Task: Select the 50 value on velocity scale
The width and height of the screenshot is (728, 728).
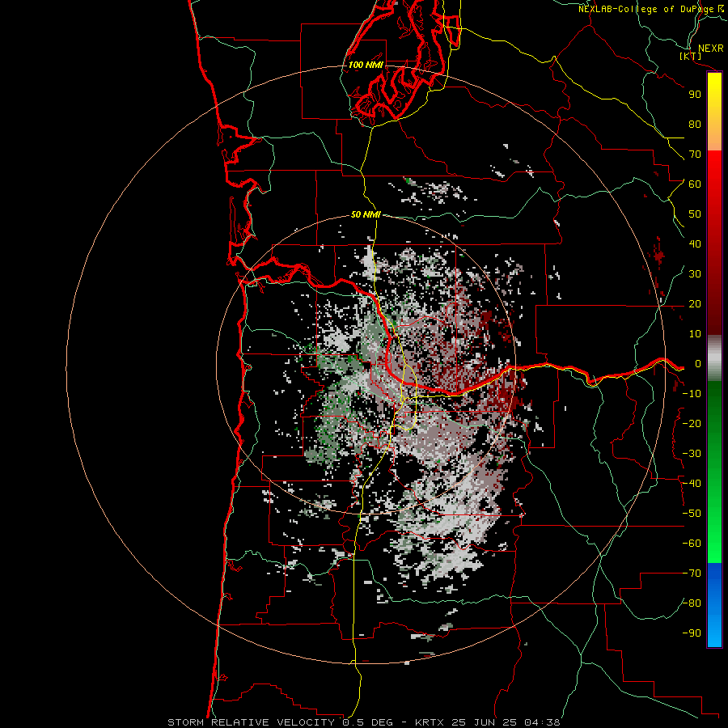Action: pos(695,214)
